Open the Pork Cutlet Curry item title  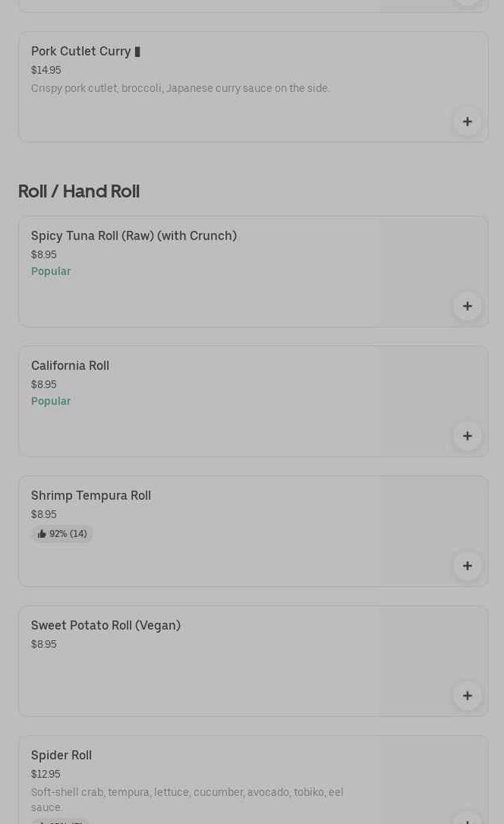point(81,52)
